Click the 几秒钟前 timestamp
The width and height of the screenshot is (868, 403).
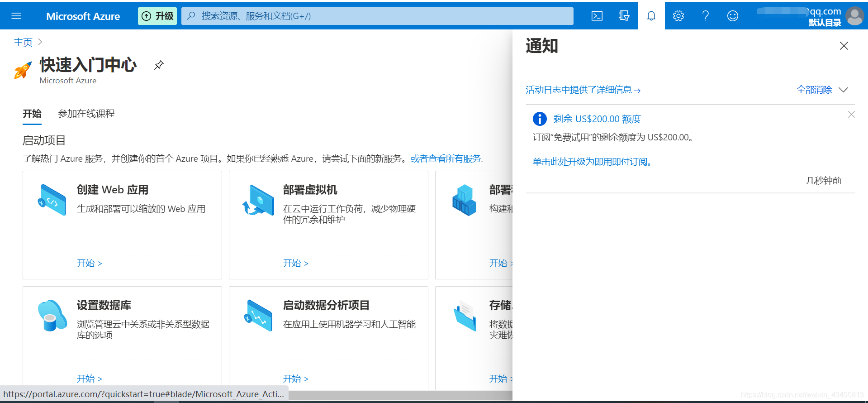(x=823, y=181)
